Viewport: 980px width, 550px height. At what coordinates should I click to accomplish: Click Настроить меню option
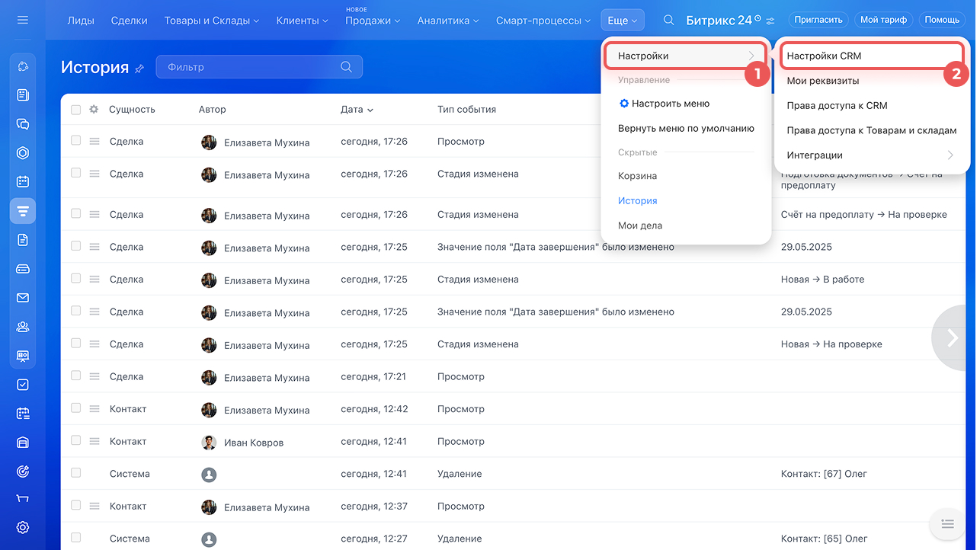664,104
